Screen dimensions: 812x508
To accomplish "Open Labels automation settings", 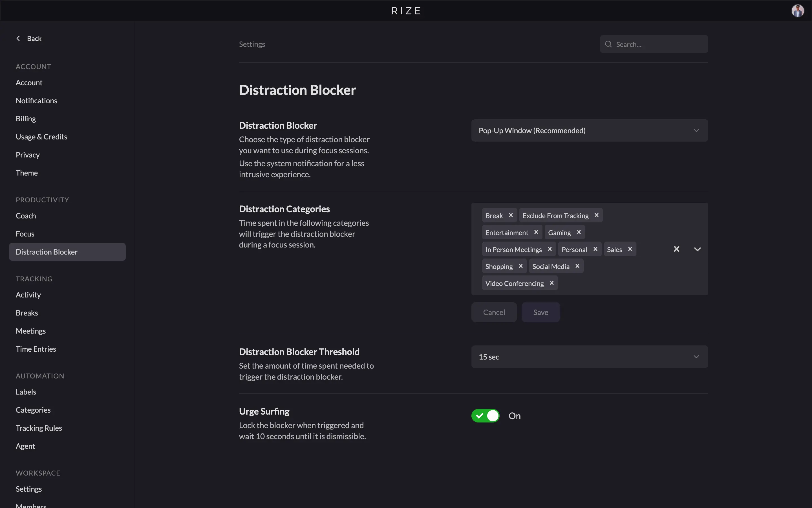I will tap(25, 392).
